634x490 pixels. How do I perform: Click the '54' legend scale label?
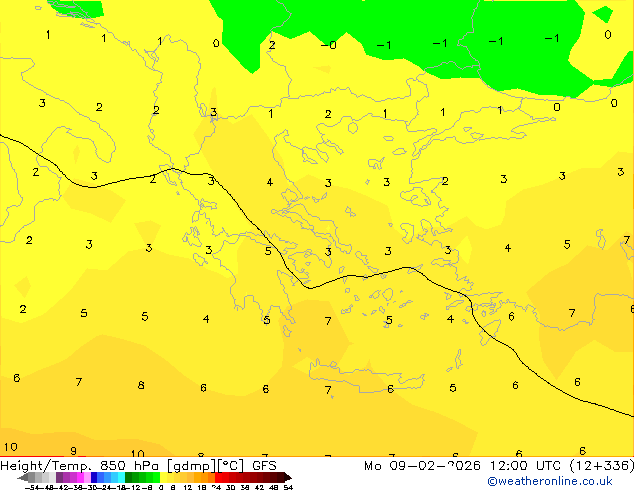288,487
